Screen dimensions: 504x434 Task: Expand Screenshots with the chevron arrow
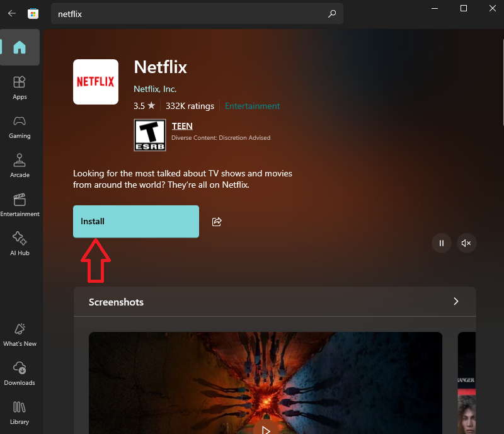455,302
